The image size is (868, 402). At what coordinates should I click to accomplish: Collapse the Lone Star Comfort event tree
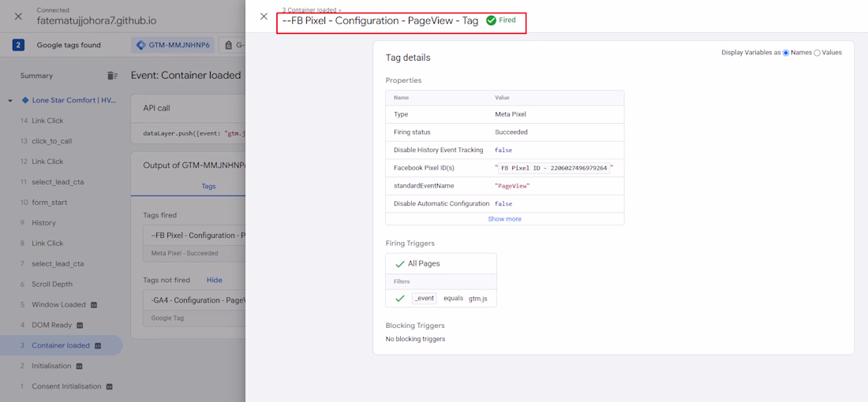click(x=10, y=101)
